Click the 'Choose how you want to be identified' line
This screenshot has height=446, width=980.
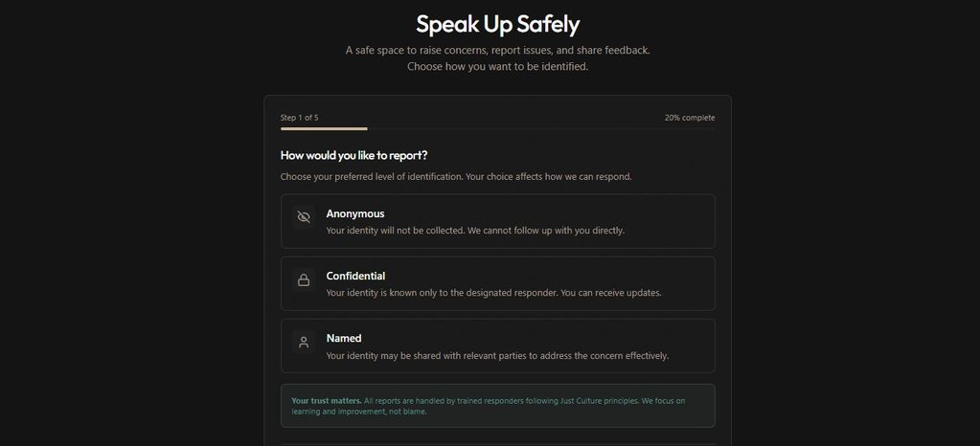[497, 67]
